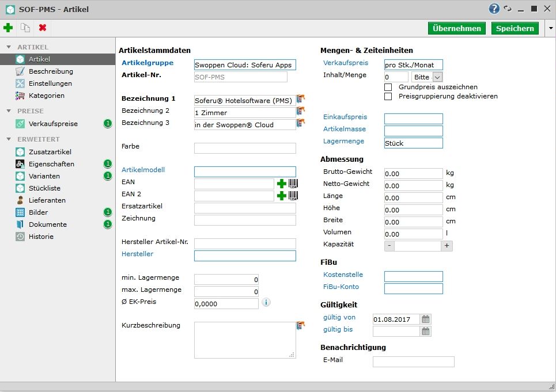Collapse the PREISE sidebar section
The height and width of the screenshot is (392, 556).
(9, 111)
